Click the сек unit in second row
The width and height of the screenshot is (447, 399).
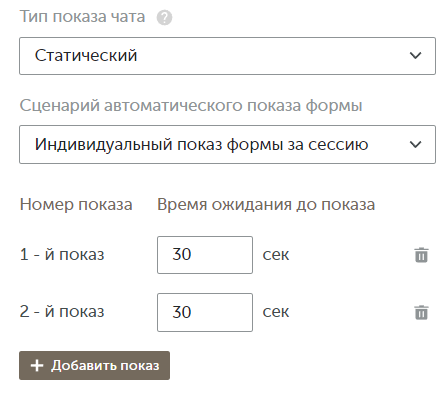point(276,312)
